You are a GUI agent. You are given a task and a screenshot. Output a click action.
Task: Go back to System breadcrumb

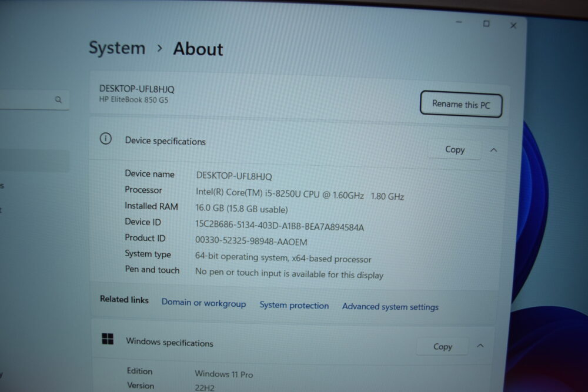(x=116, y=48)
